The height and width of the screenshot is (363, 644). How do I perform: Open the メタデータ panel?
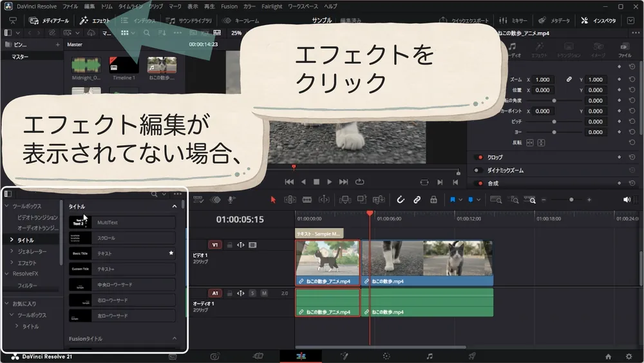[554, 21]
